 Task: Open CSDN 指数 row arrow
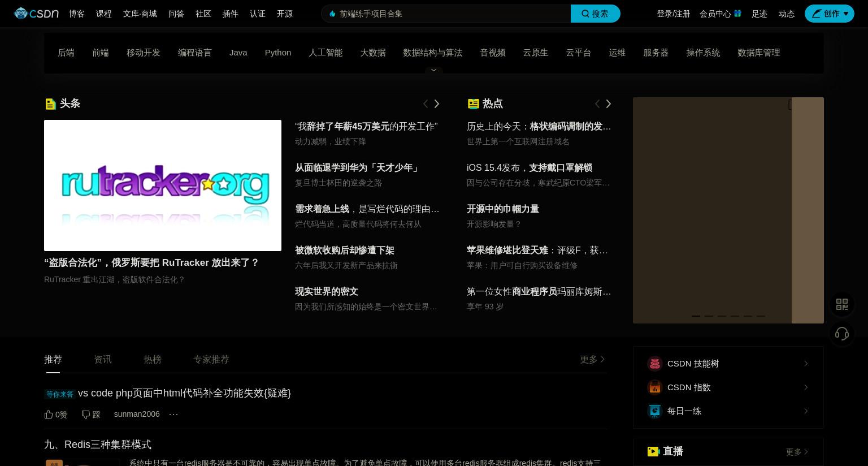806,387
